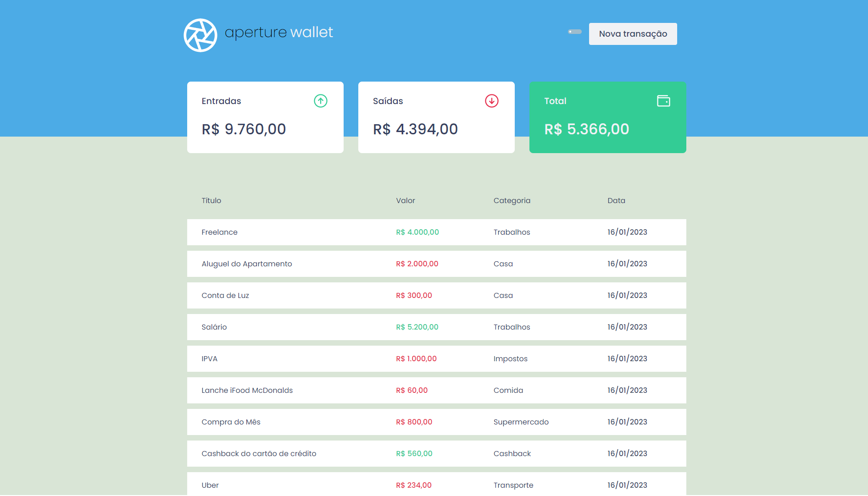Click the Valor column header
The height and width of the screenshot is (496, 868).
coord(406,201)
